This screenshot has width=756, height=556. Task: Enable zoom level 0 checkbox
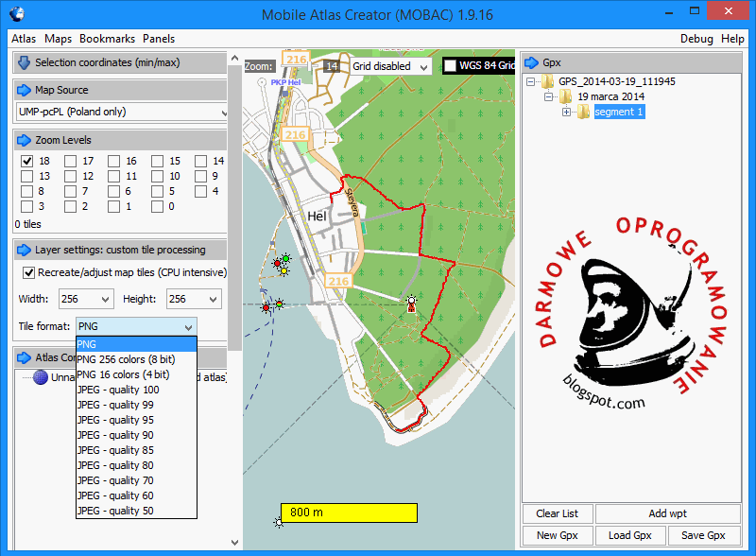[157, 206]
